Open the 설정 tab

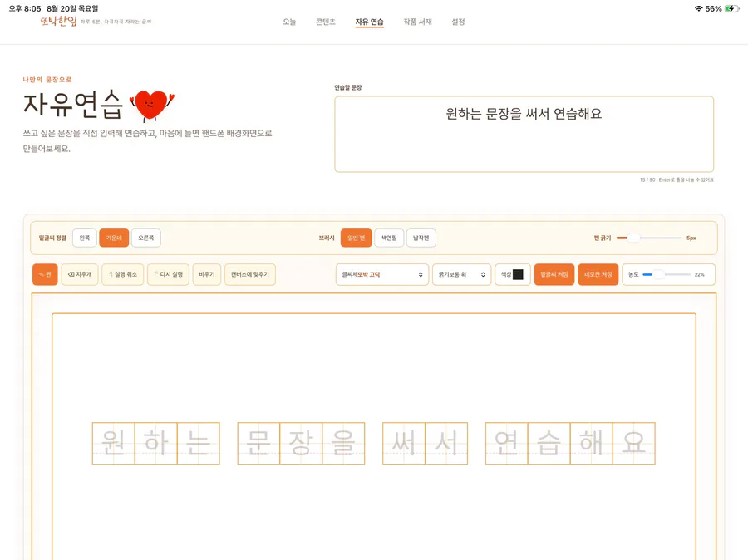(x=458, y=22)
